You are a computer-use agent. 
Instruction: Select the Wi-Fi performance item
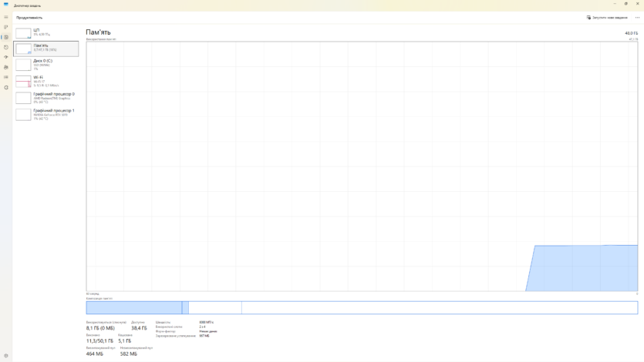pyautogui.click(x=46, y=81)
